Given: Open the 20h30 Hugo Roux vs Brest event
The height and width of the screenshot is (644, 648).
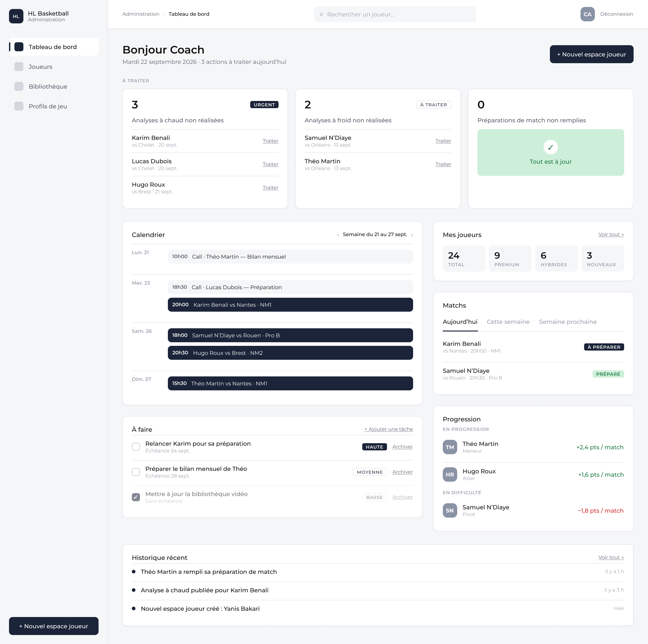Looking at the screenshot, I should tap(290, 353).
